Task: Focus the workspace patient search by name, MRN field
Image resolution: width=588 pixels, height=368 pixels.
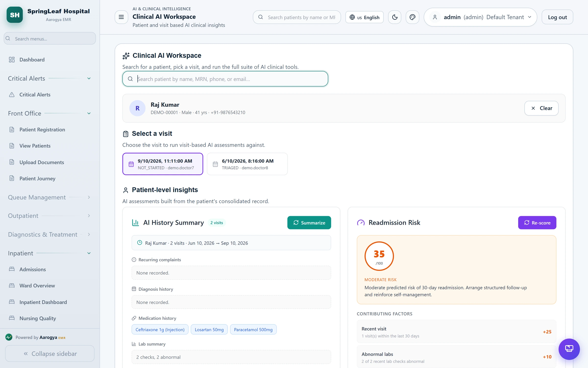Action: [x=225, y=79]
